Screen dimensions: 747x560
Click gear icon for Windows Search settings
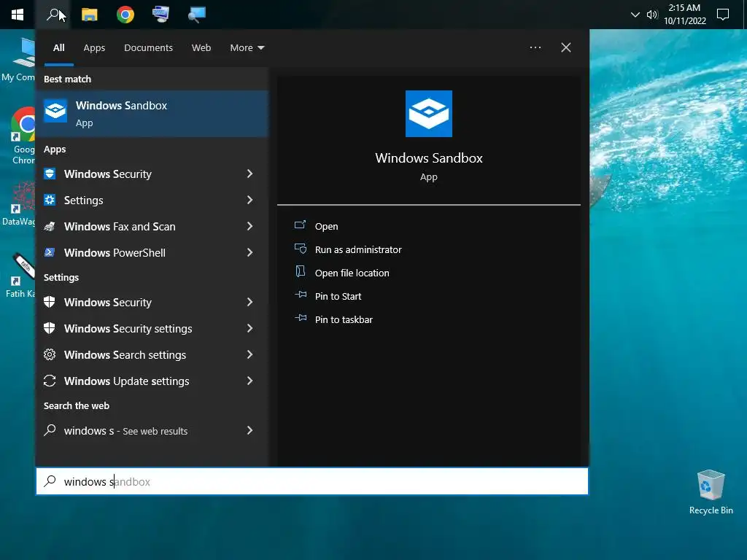(50, 354)
